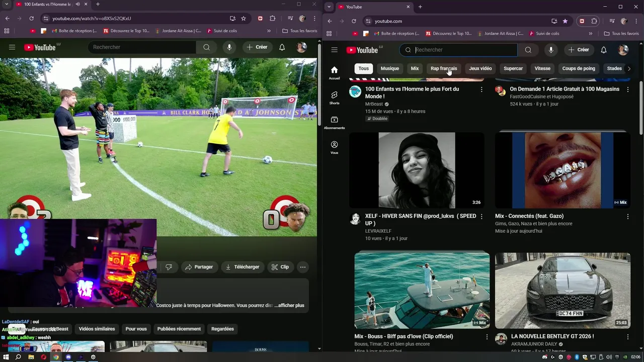
Task: Click Créer in the left YouTube header
Action: click(257, 47)
